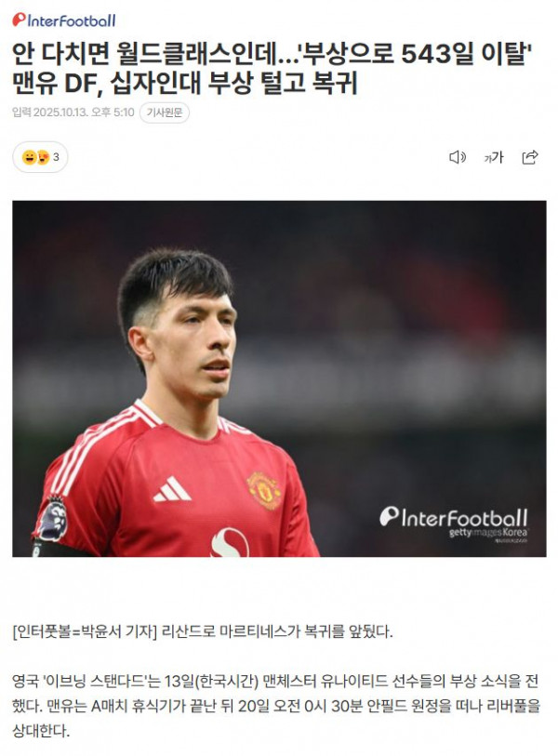Click the red logo mark beside InterFootball

[19, 20]
